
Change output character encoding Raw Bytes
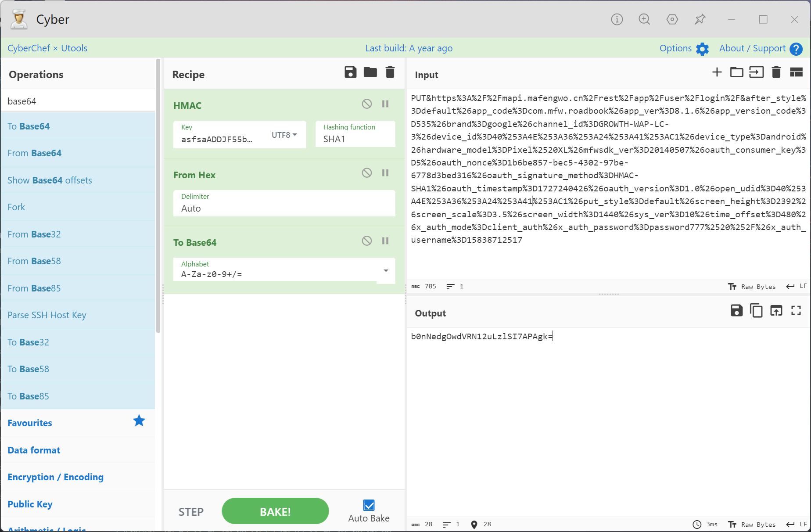point(752,525)
